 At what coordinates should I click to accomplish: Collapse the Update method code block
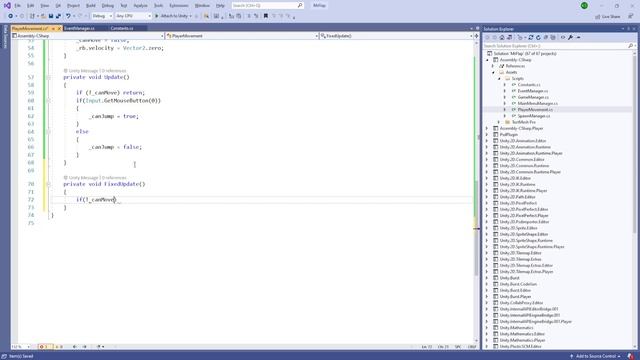[49, 77]
